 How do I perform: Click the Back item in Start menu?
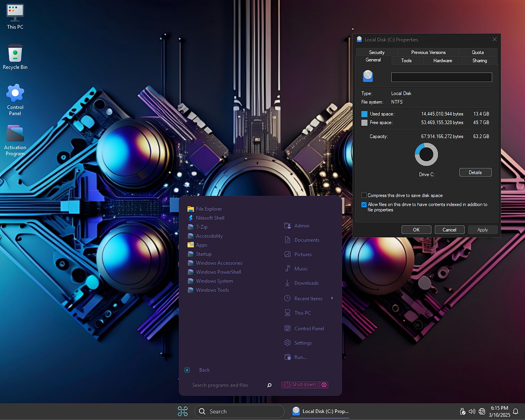204,370
